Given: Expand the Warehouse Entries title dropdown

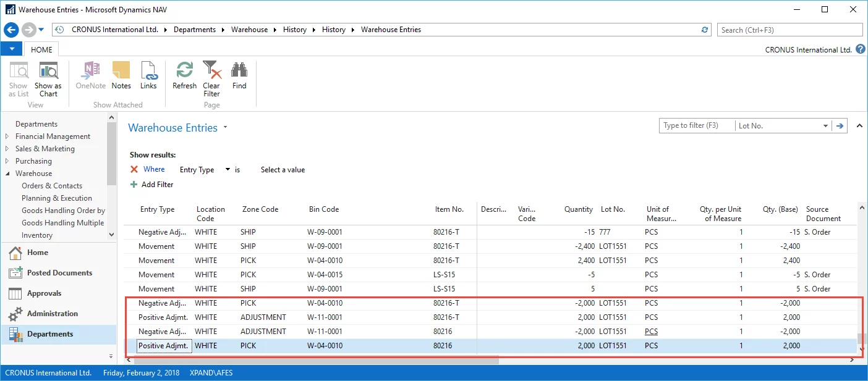Looking at the screenshot, I should (226, 128).
